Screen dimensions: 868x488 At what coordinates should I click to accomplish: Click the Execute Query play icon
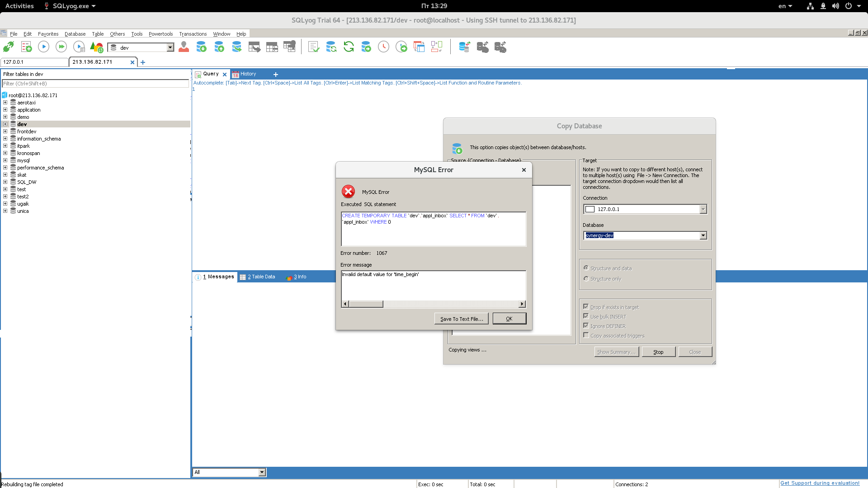click(43, 47)
